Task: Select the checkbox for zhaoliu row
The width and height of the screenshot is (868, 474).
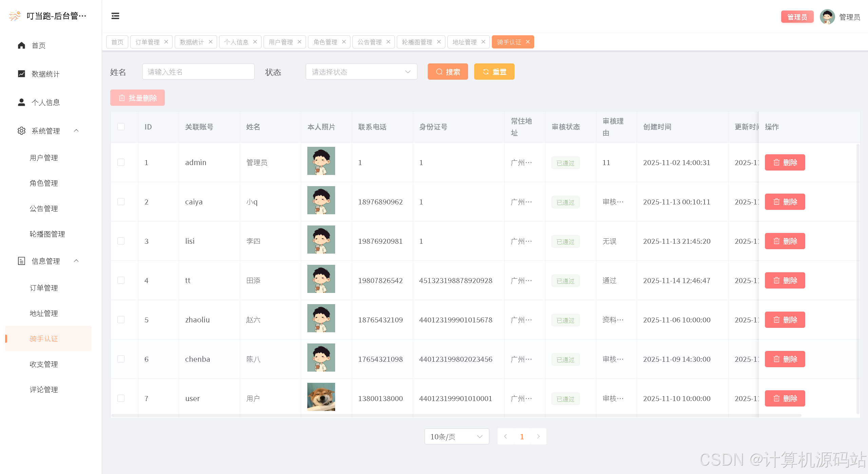Action: [x=121, y=320]
